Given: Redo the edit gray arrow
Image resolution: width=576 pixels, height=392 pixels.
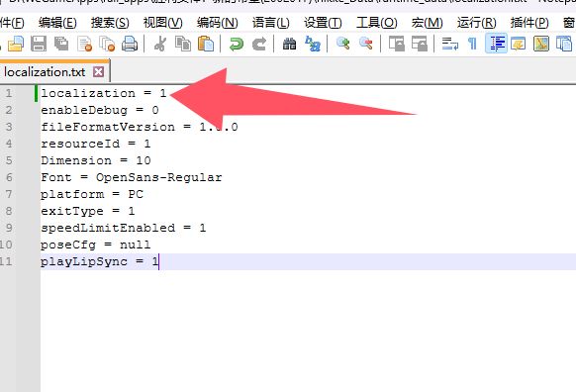Looking at the screenshot, I should (x=259, y=44).
